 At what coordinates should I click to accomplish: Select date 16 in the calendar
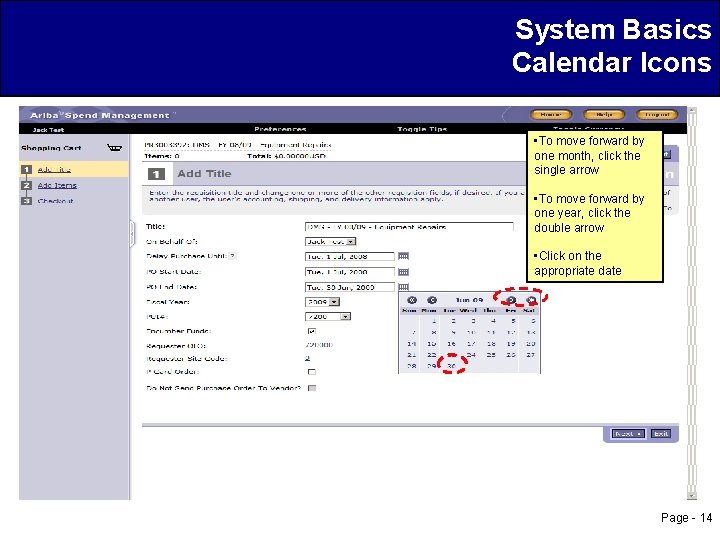coord(451,343)
